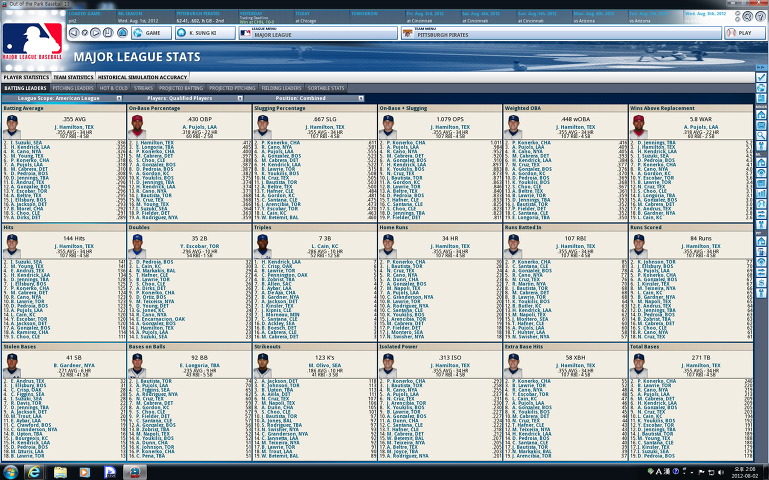
Task: Open the Players: Qualified Players dropdown
Action: tap(183, 98)
